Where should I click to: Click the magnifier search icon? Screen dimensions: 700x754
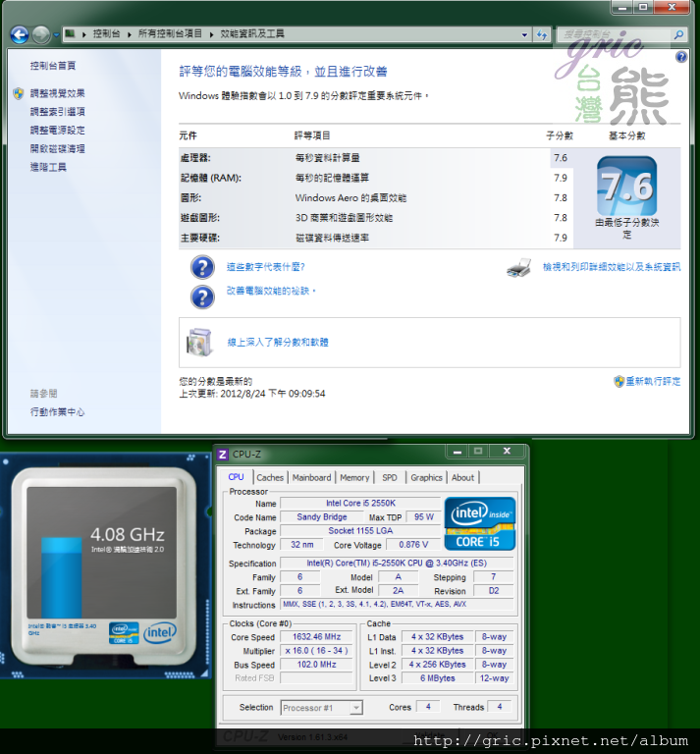678,34
